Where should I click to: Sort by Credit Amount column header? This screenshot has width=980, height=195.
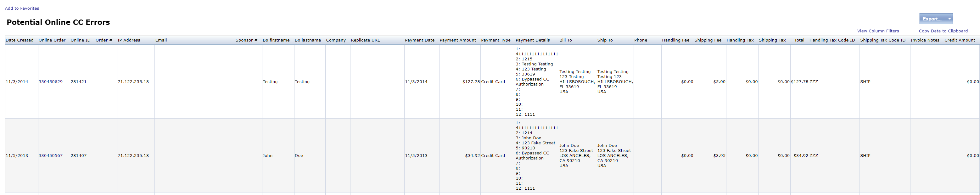tap(959, 40)
